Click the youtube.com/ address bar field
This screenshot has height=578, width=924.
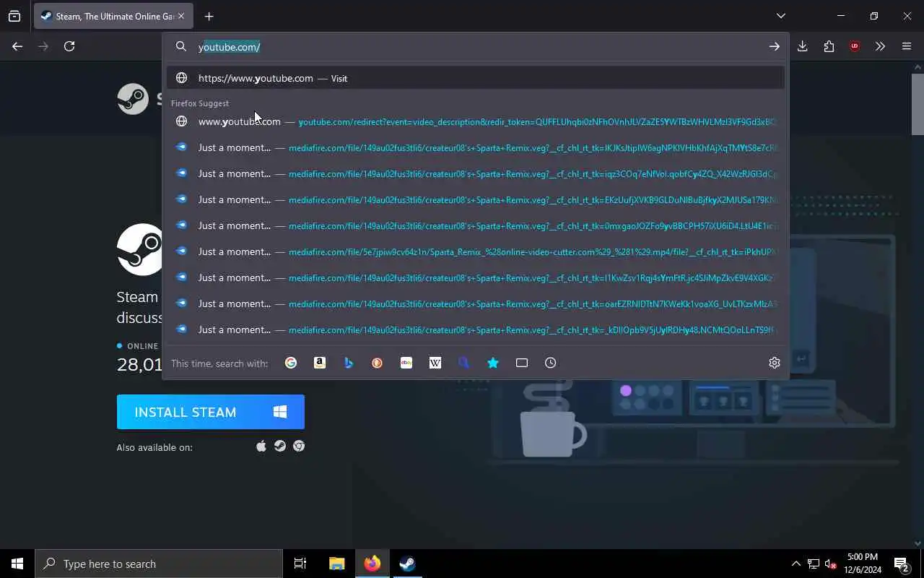point(476,47)
